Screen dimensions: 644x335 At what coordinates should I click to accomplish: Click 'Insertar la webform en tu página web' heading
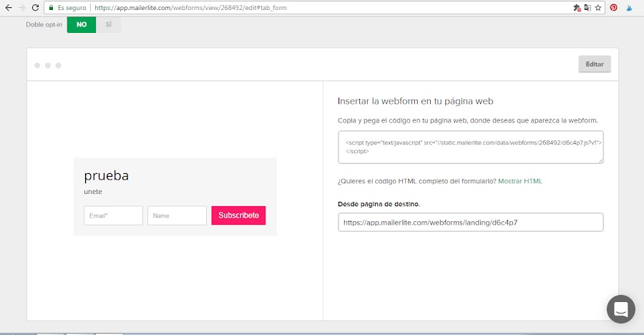coord(415,101)
